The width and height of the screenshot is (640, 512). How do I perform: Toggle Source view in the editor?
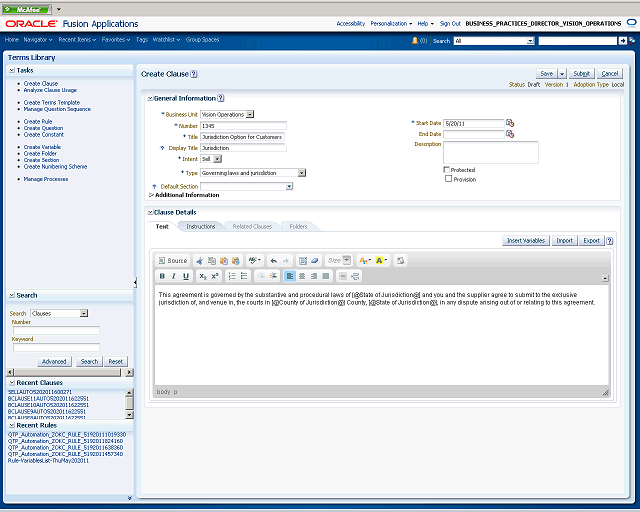(x=173, y=260)
